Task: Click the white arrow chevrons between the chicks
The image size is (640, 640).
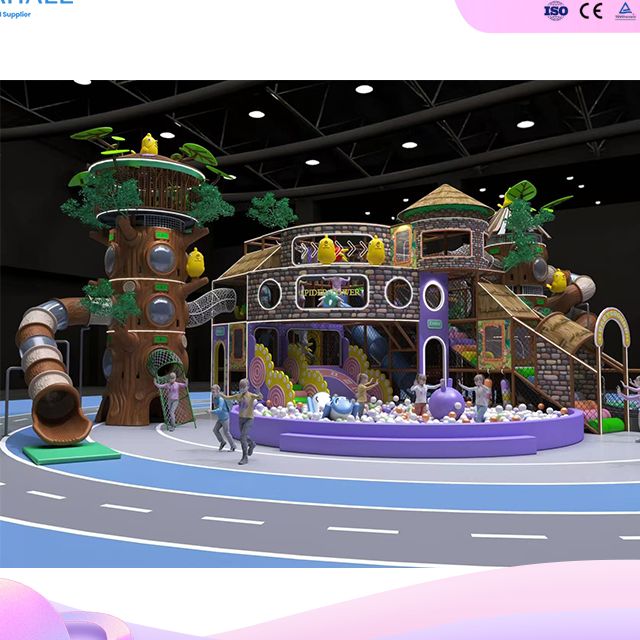Action: 350,250
